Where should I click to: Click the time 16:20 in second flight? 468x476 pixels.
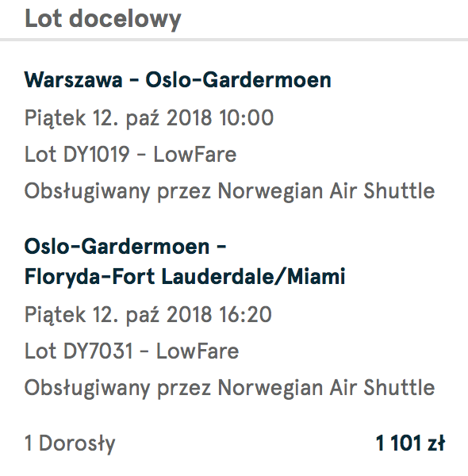coord(246,314)
